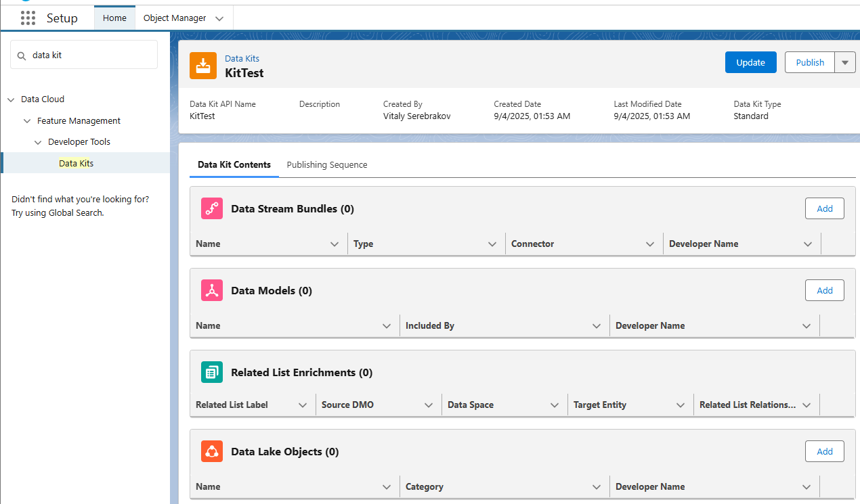Click the Related List Enrichments section icon
The width and height of the screenshot is (860, 504).
(212, 372)
